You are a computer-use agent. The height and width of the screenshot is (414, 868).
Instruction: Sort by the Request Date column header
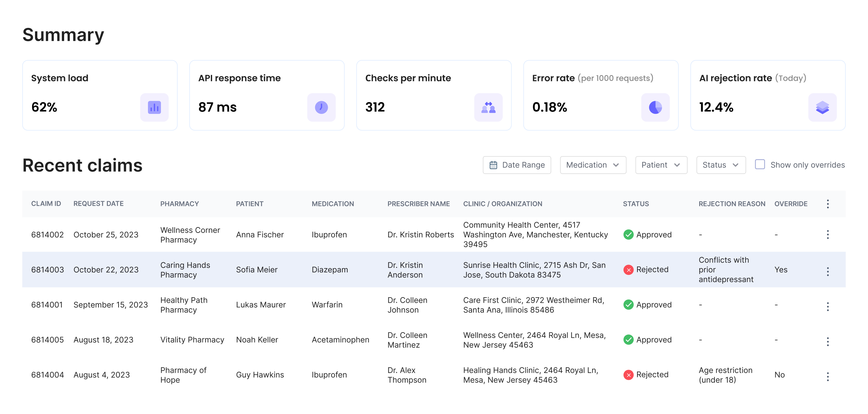98,204
